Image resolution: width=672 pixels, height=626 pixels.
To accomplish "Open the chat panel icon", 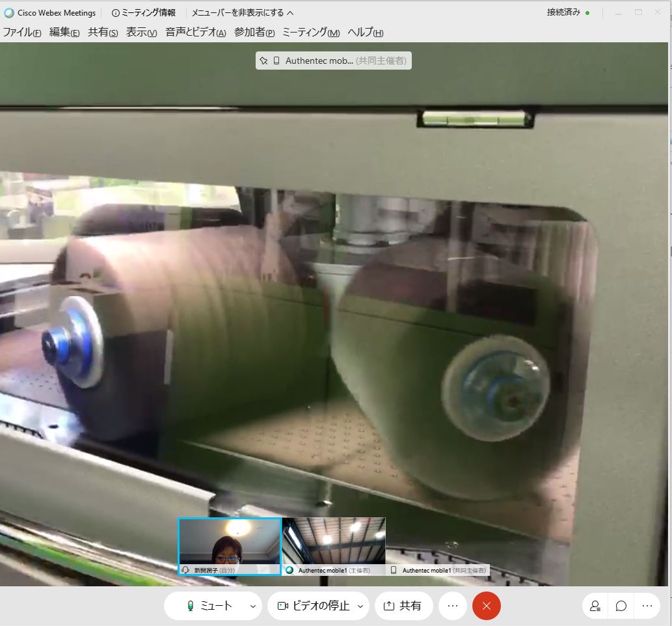I will pos(621,606).
